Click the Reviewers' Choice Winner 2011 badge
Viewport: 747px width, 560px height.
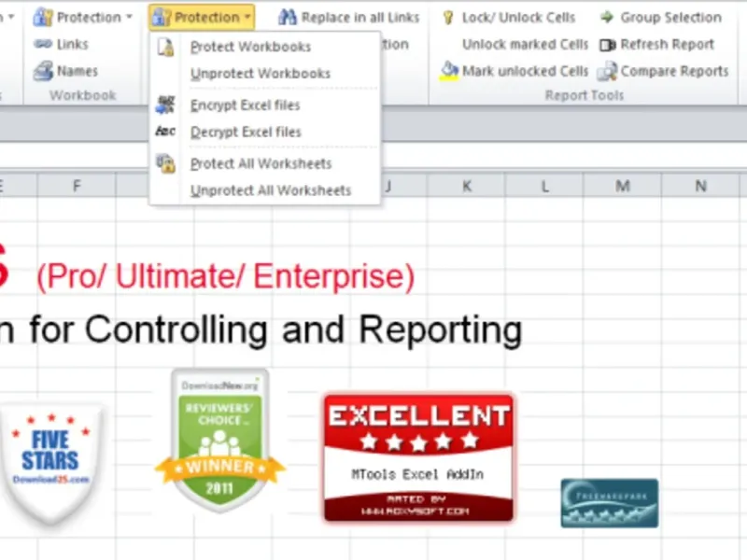tap(220, 441)
